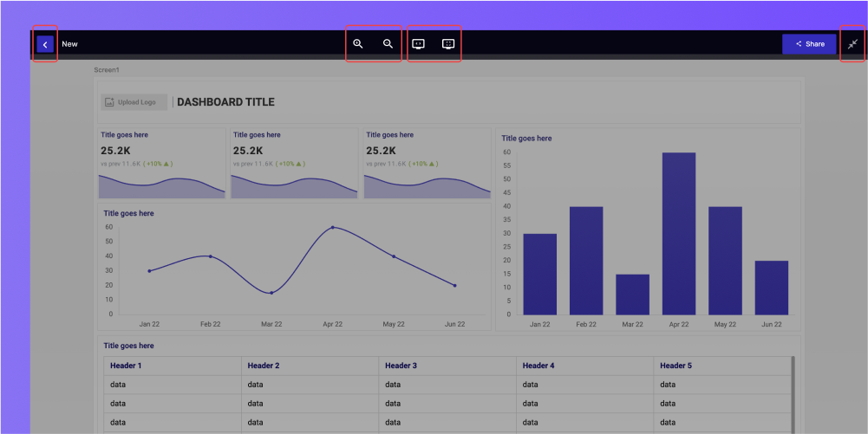Click the Mar 22 bar in bar chart
868x434 pixels.
[x=632, y=295]
